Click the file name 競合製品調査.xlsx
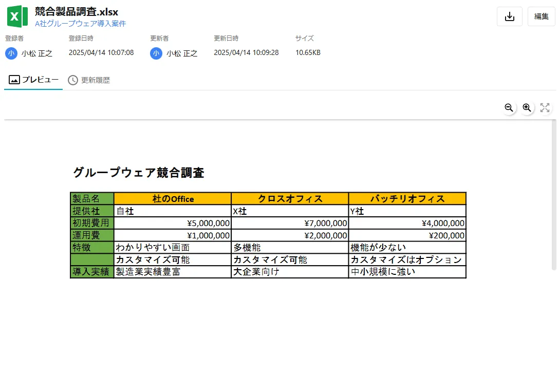Viewport: 559px width, 392px height. click(76, 11)
